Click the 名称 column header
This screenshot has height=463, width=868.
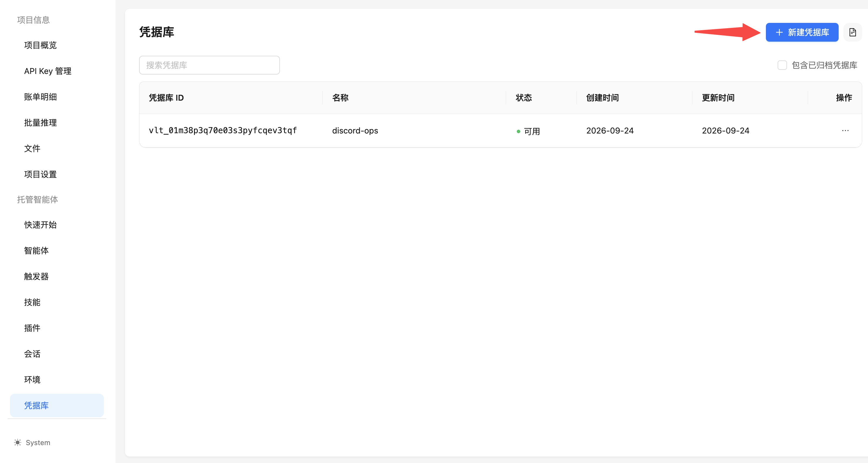340,98
